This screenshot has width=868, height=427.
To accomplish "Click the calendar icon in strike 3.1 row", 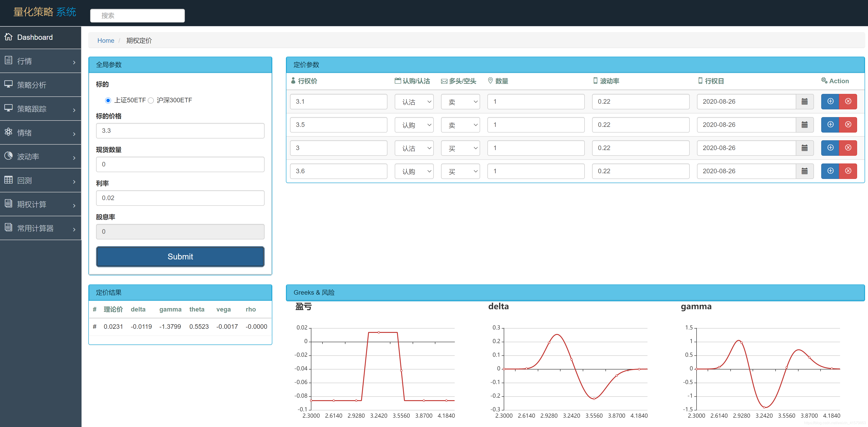I will pyautogui.click(x=804, y=102).
